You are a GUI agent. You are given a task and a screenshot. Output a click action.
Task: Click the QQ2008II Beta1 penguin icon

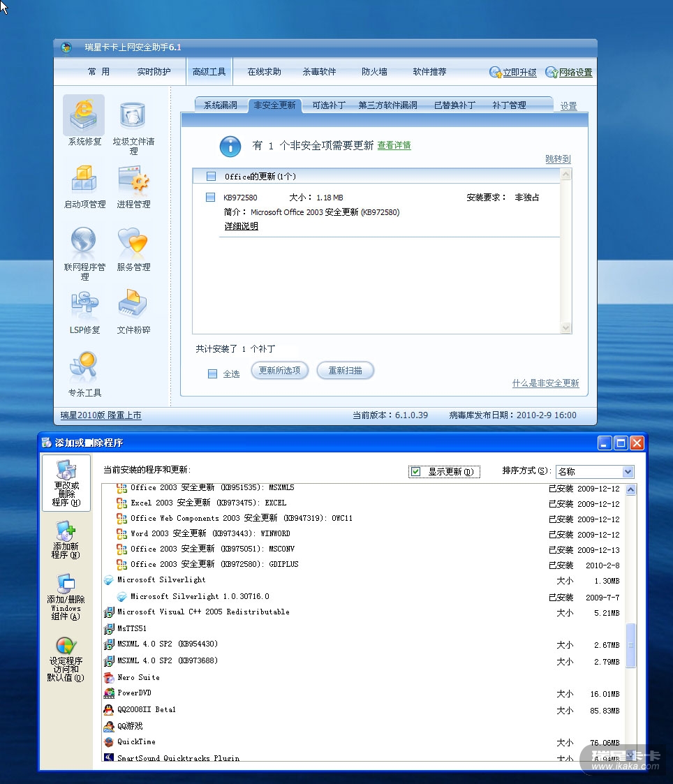point(108,710)
